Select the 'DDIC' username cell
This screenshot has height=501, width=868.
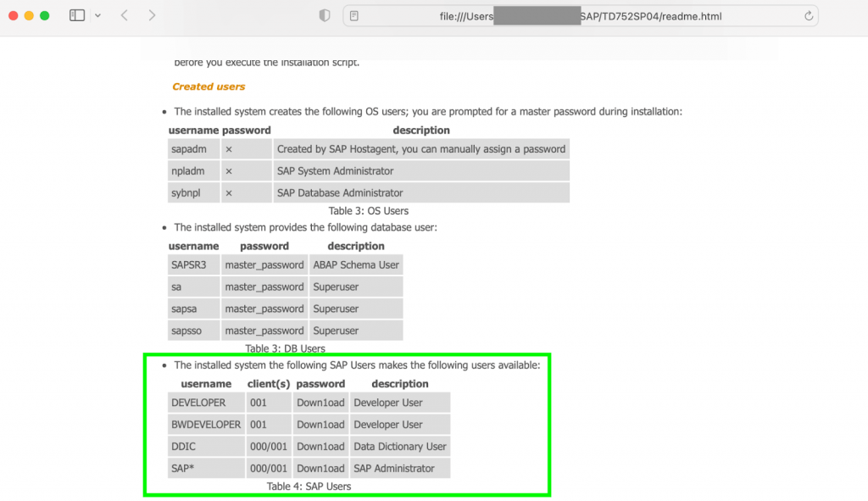click(x=207, y=446)
